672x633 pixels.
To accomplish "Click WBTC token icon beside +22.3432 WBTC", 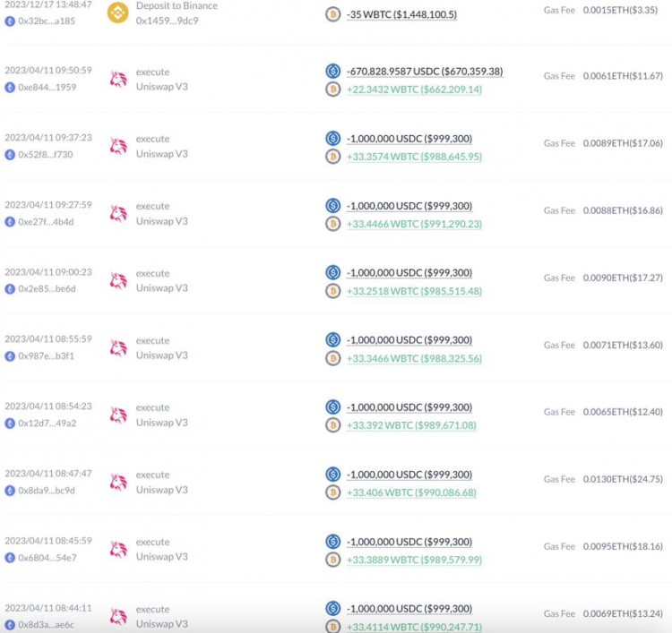I will click(x=333, y=89).
